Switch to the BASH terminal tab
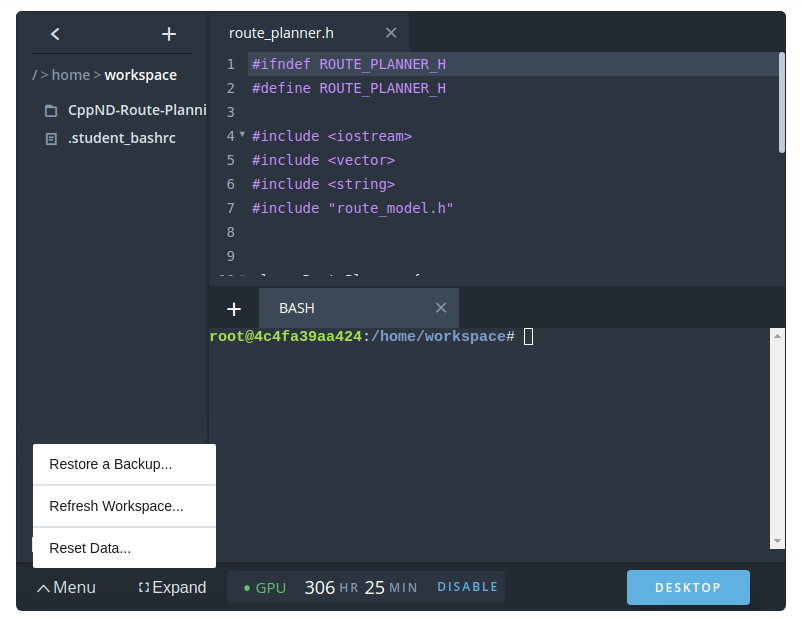 [x=297, y=308]
